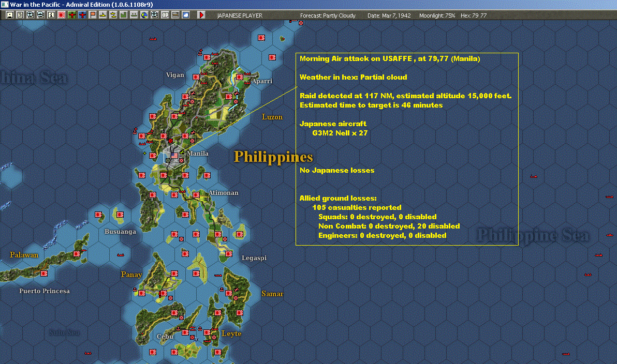The height and width of the screenshot is (364, 617).
Task: Click the 'Morning Air attack on USAFFE' report heading
Action: [x=390, y=58]
